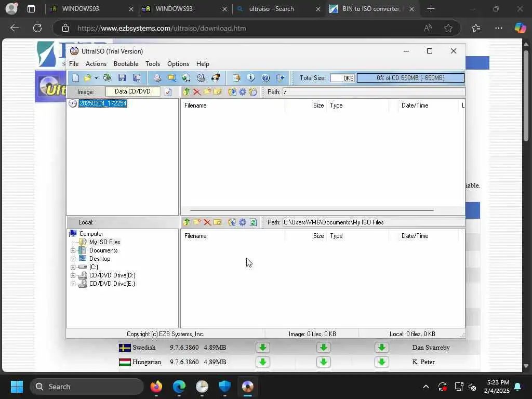Click the Image path field showing /
This screenshot has height=399, width=532.
374,92
